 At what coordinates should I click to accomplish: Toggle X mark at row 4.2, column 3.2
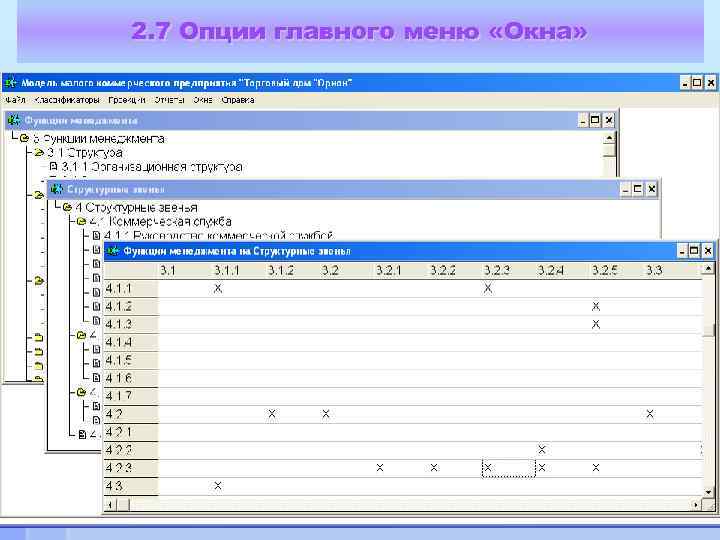pos(326,414)
